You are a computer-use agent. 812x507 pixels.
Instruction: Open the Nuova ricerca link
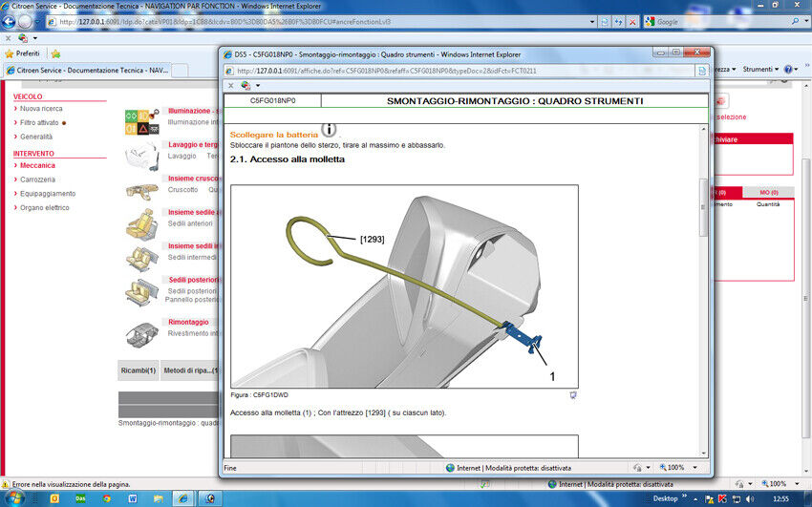41,109
